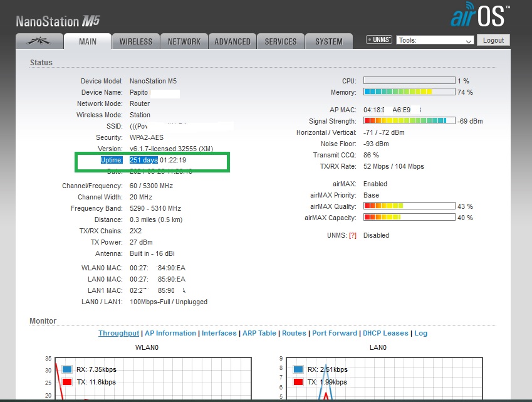Open the ADVANCED tab
Screen dimensions: 532x402
pyautogui.click(x=232, y=41)
